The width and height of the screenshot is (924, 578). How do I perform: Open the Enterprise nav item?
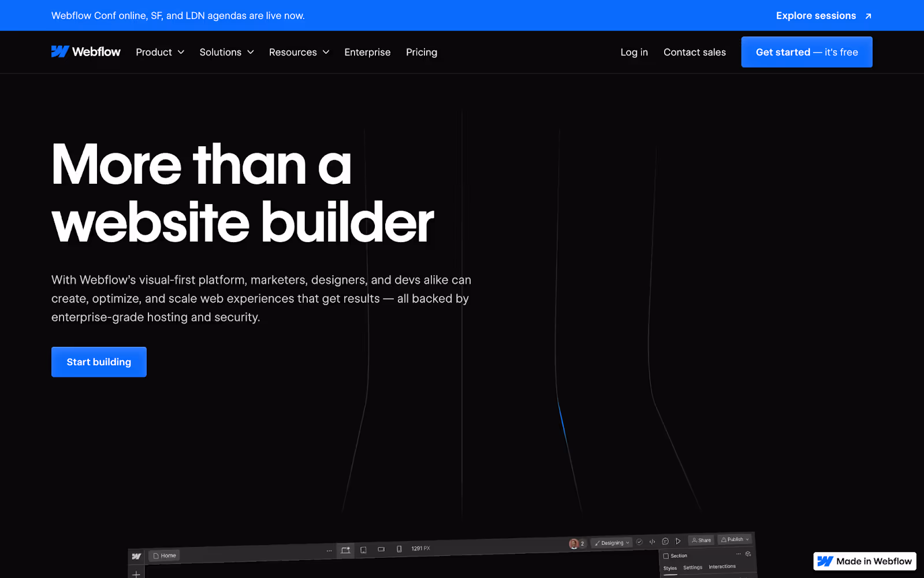[367, 52]
